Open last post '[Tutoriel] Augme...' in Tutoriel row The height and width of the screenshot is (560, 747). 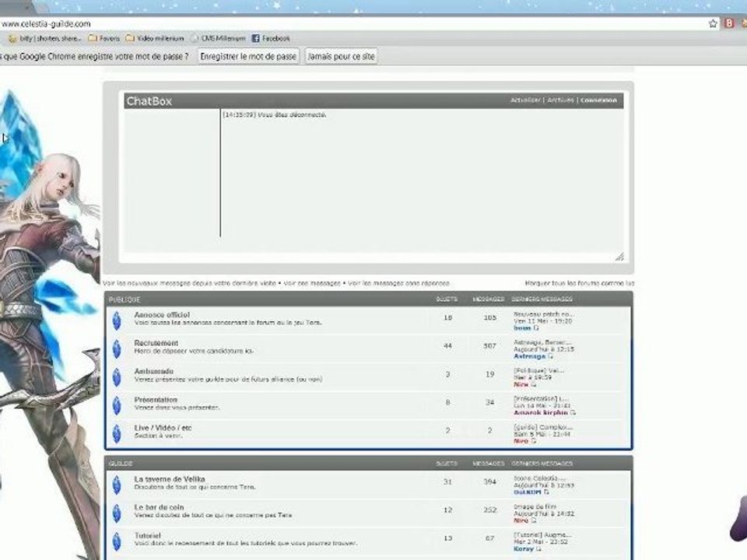(542, 535)
